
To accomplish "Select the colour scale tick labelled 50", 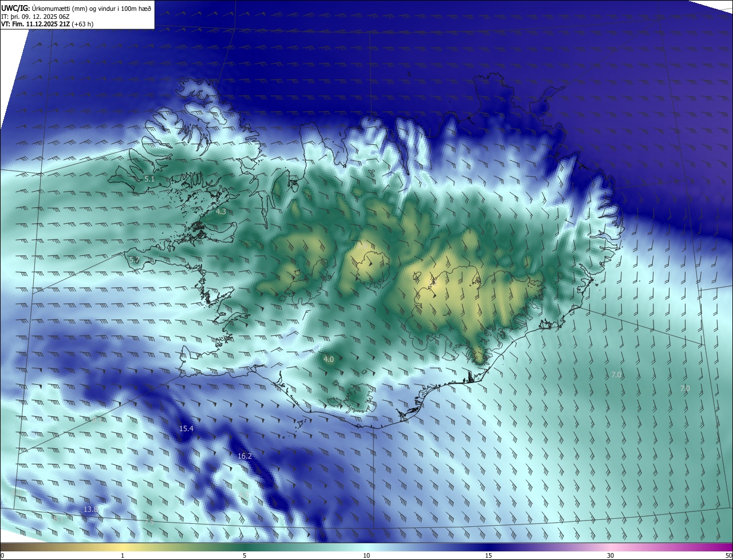I will pos(728,555).
